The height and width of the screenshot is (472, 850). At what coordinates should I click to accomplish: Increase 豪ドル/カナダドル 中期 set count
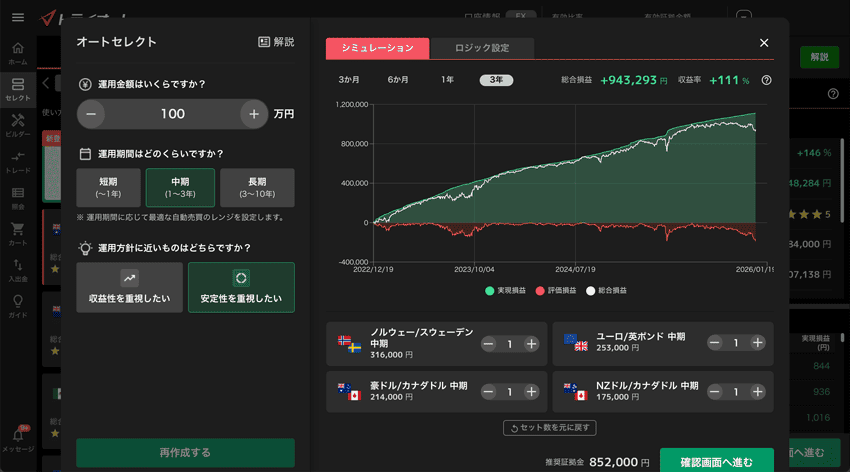[x=531, y=392]
